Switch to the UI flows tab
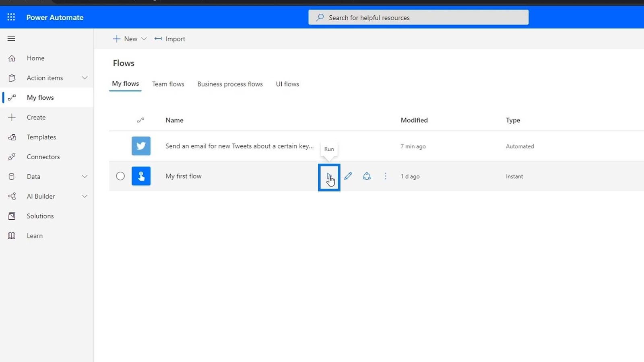Screen dimensions: 644x362 (287, 84)
